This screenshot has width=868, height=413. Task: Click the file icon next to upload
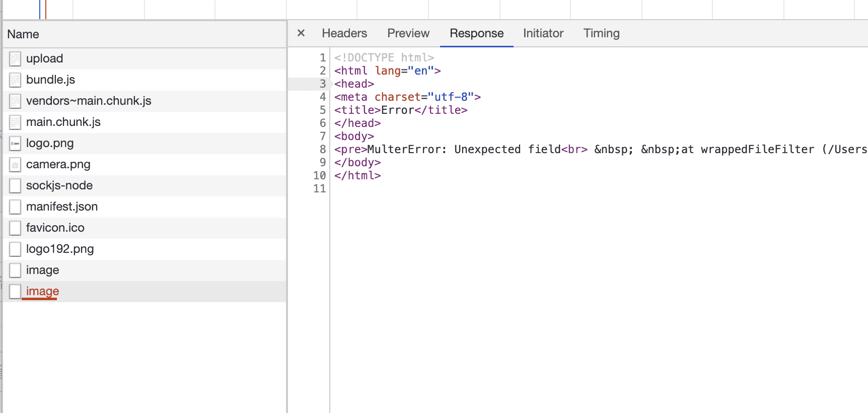tap(15, 59)
